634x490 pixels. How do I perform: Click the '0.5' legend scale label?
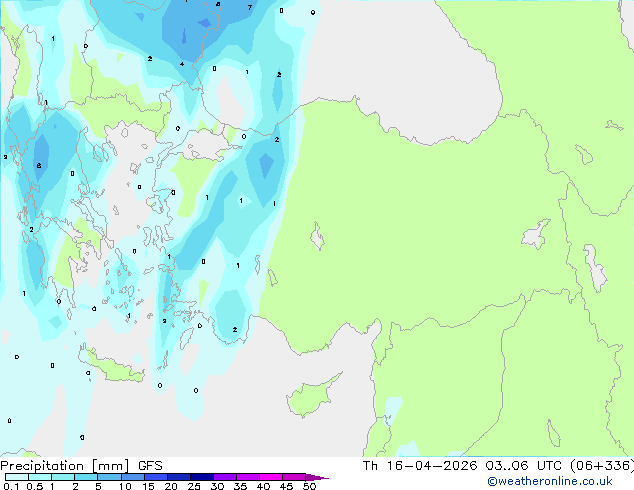[x=34, y=486]
